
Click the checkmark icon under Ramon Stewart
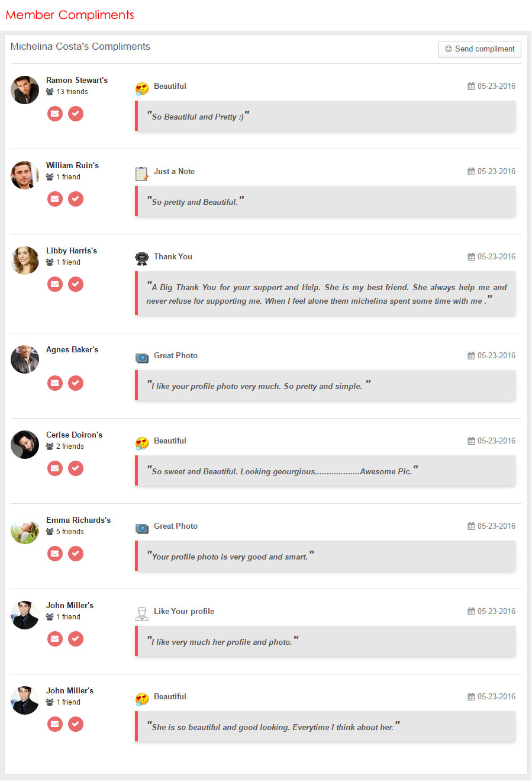click(76, 114)
